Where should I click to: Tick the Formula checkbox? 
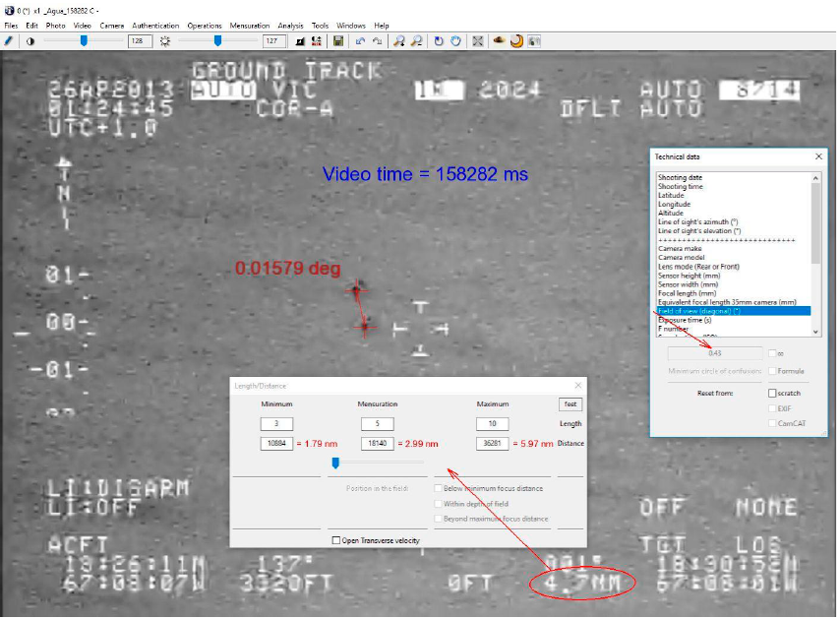click(772, 371)
